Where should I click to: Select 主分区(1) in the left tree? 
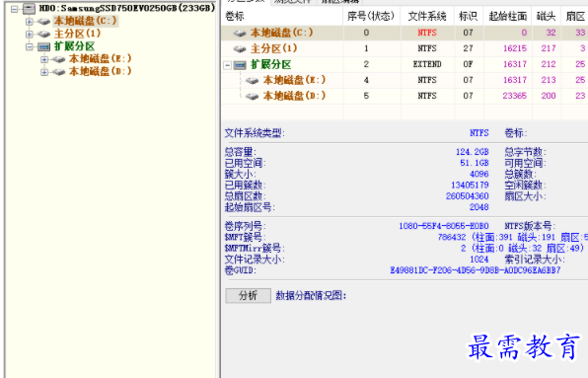click(x=77, y=34)
